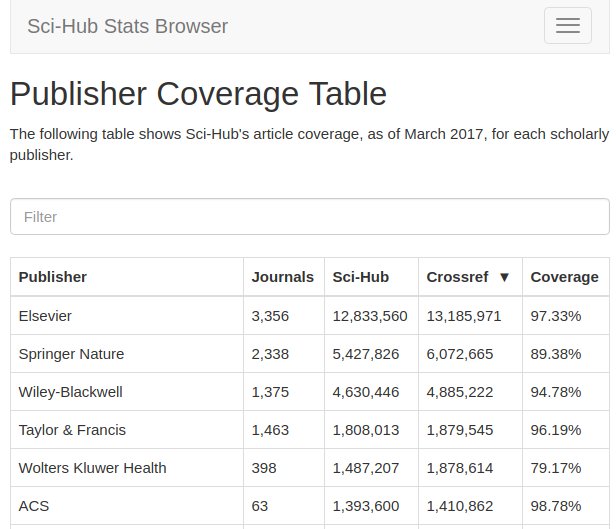The width and height of the screenshot is (616, 529).
Task: Click Sci-Hub value 1,808,013
Action: (x=366, y=430)
